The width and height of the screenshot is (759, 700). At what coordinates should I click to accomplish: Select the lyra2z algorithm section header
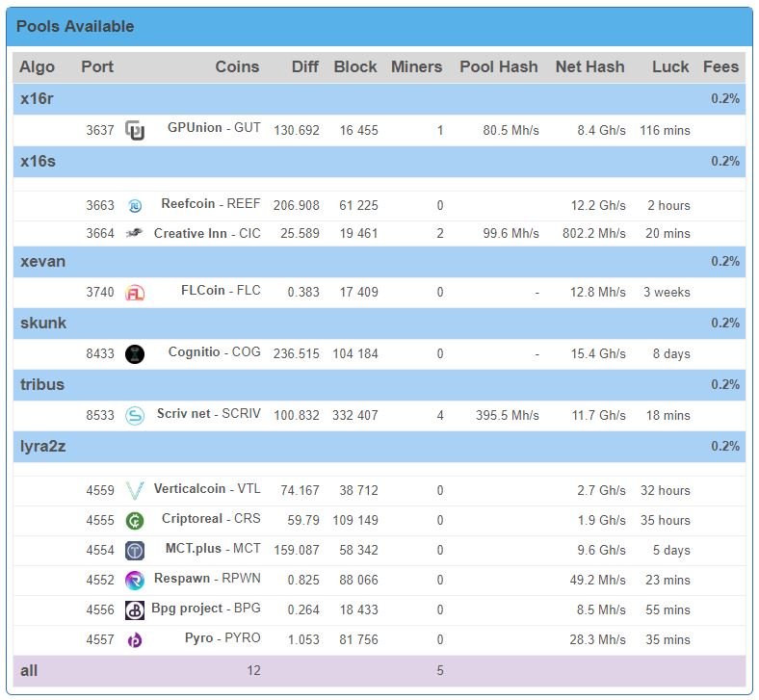tap(379, 447)
